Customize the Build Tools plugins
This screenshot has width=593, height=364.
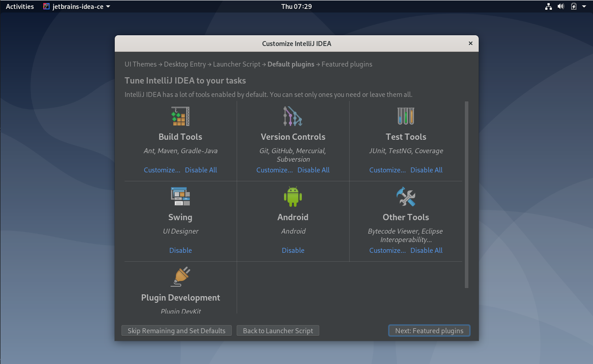pyautogui.click(x=162, y=170)
